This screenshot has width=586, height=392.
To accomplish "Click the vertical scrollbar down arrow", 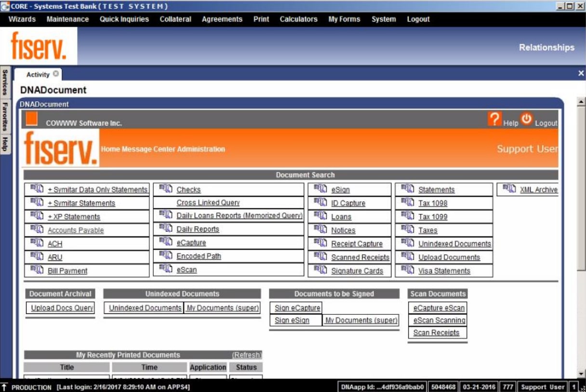I will (581, 374).
